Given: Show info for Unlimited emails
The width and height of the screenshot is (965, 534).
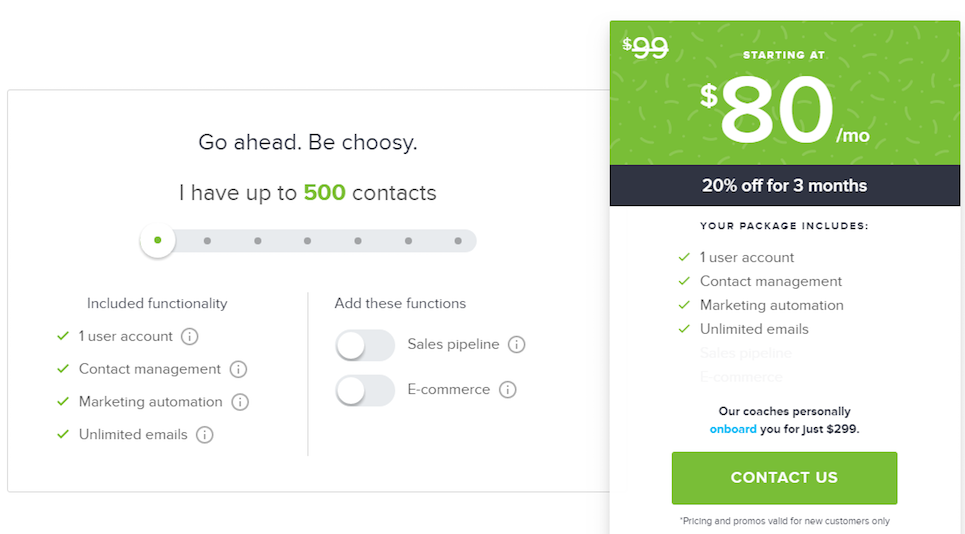Looking at the screenshot, I should point(204,435).
